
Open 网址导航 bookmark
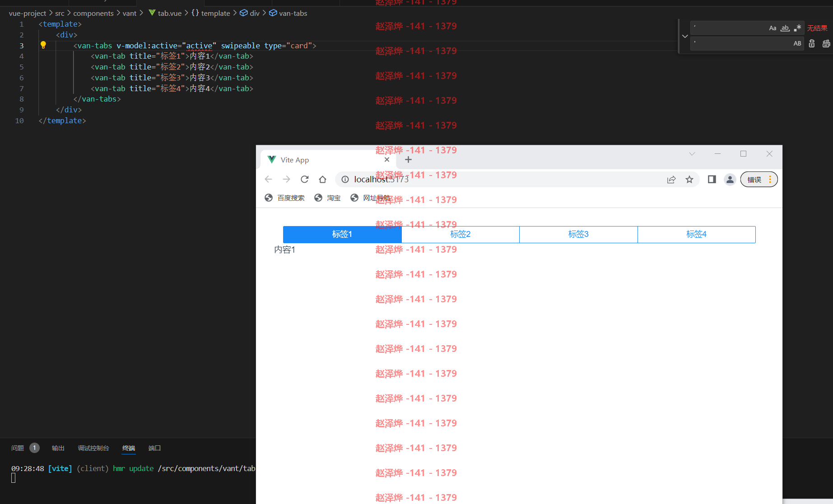[x=370, y=198]
